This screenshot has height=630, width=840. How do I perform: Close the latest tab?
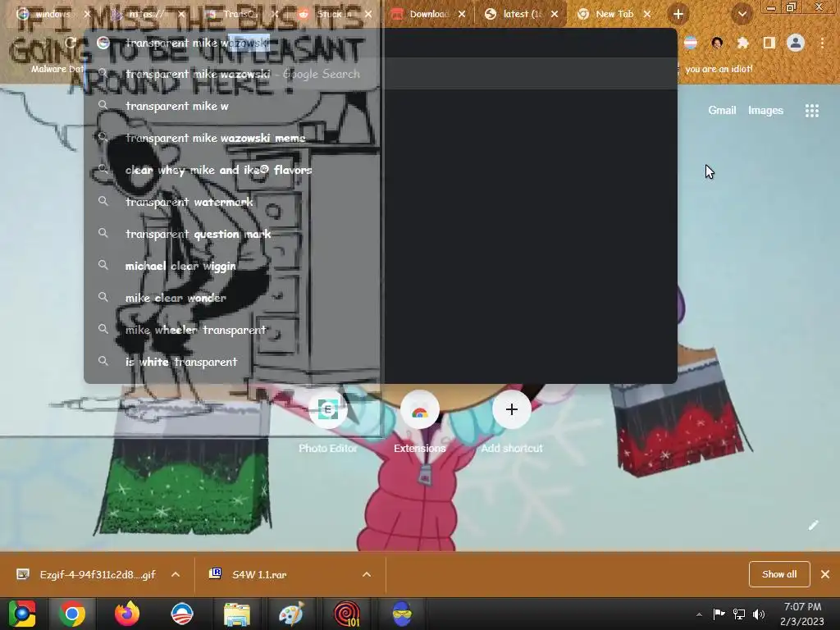[555, 15]
